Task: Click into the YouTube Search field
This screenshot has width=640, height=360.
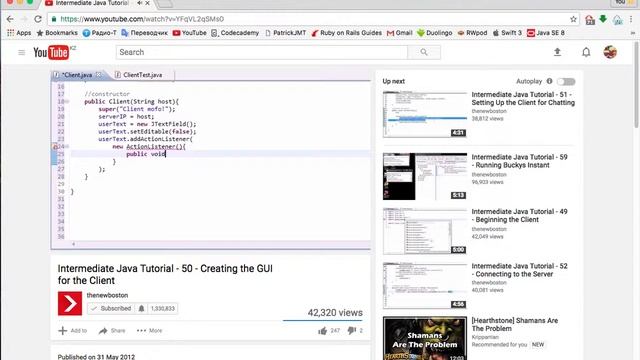Action: pyautogui.click(x=262, y=52)
